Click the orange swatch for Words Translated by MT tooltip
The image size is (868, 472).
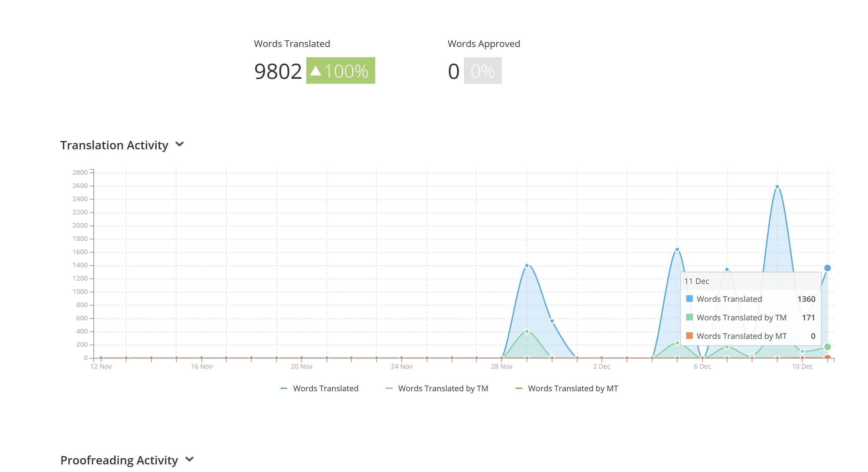coord(689,336)
